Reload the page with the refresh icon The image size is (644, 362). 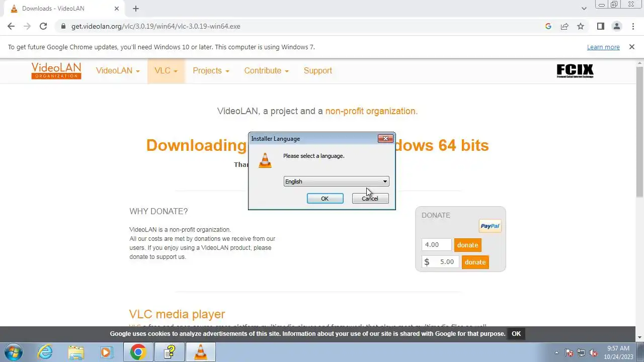pyautogui.click(x=43, y=26)
